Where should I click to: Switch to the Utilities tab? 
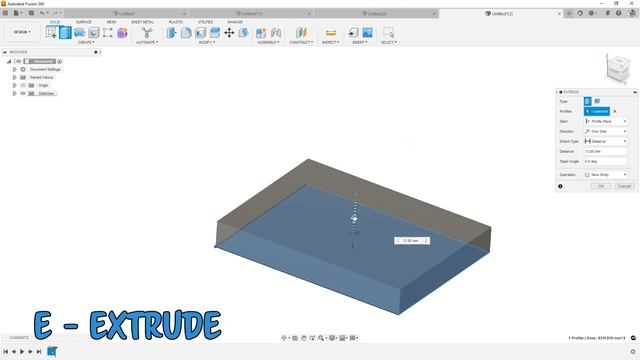point(205,22)
